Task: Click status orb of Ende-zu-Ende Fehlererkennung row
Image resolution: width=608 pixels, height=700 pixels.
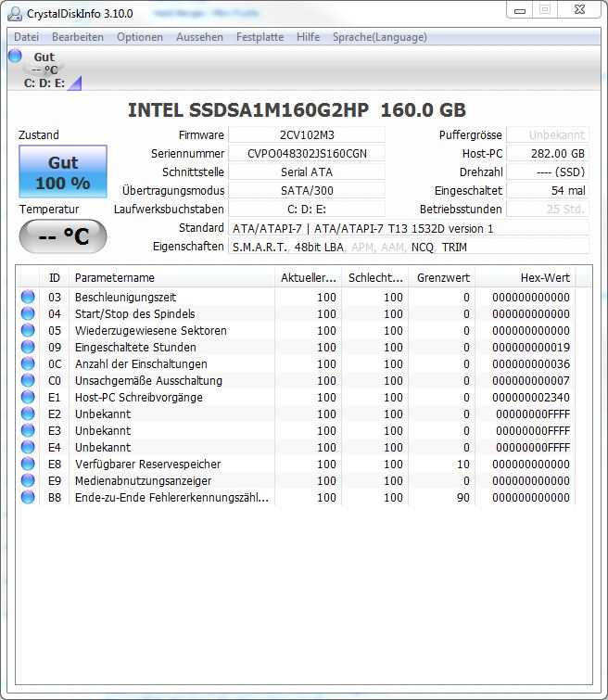Action: [28, 497]
